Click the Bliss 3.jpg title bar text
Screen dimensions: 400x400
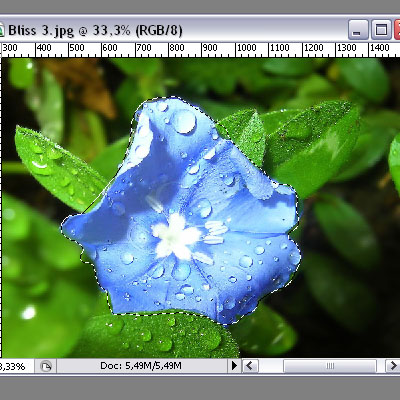pyautogui.click(x=95, y=31)
